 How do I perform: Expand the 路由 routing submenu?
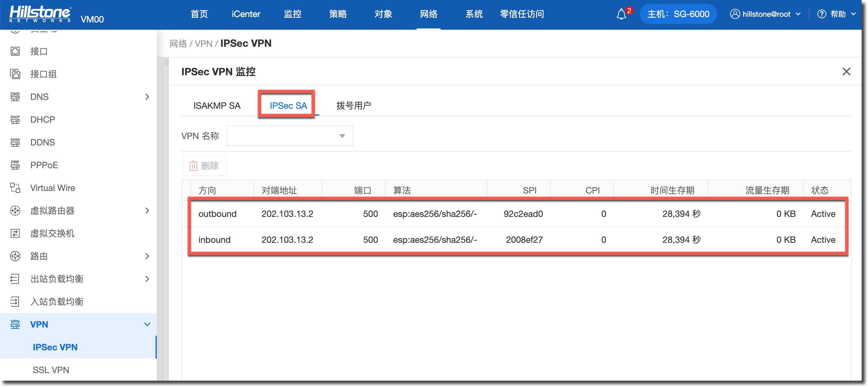point(147,256)
